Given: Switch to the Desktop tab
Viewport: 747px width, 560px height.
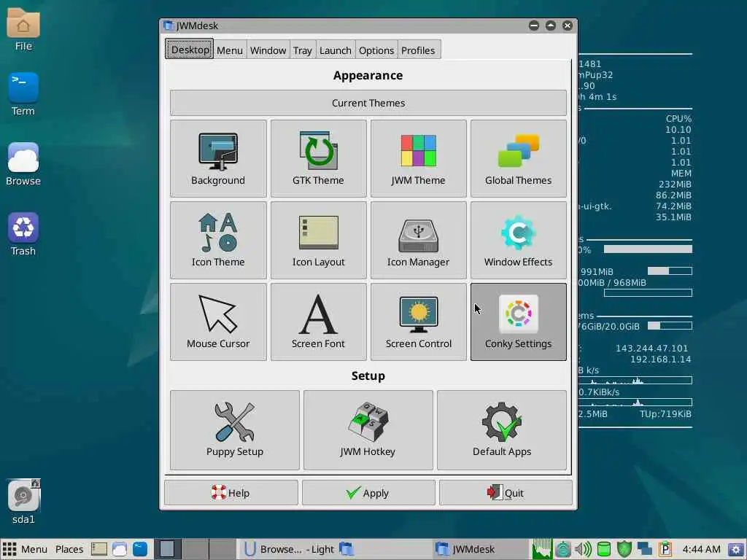Looking at the screenshot, I should click(x=190, y=50).
